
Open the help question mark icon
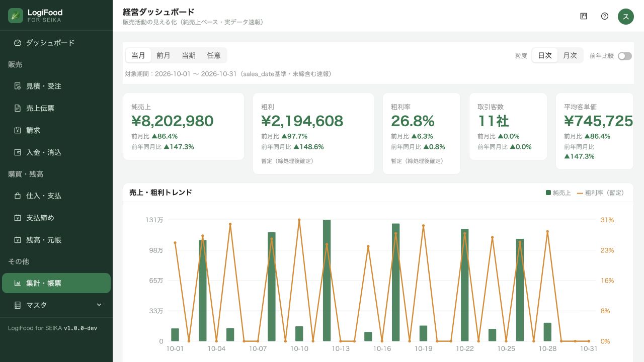[605, 16]
